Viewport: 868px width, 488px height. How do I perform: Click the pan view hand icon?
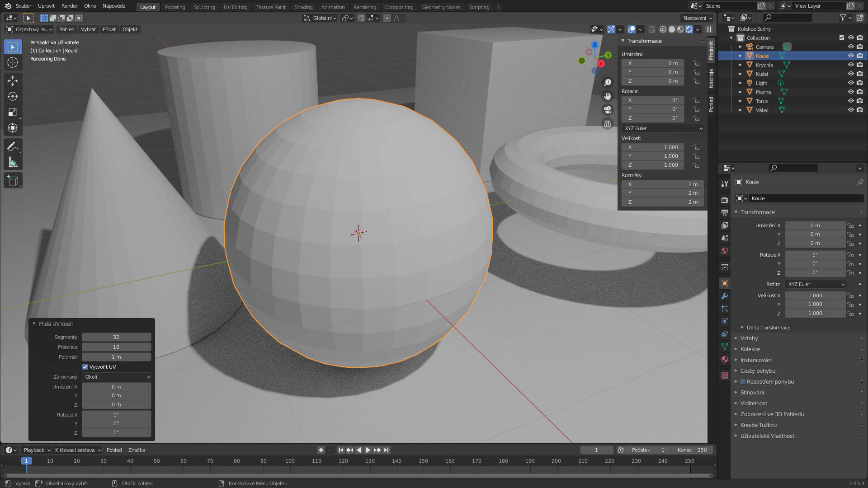pos(608,96)
